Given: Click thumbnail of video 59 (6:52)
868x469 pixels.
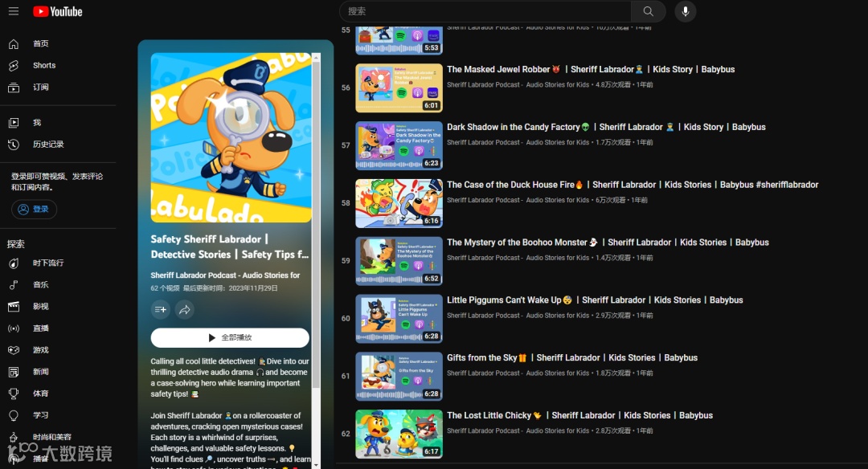Looking at the screenshot, I should (399, 261).
